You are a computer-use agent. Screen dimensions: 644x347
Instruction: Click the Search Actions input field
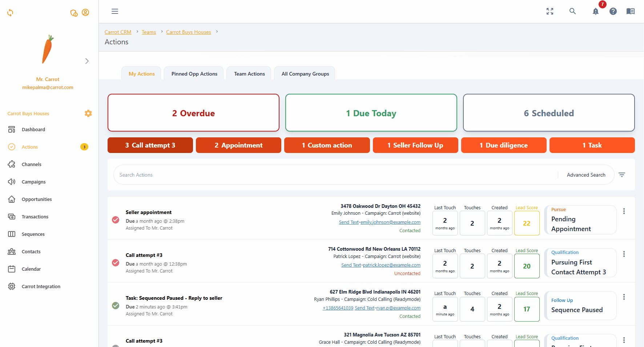336,175
